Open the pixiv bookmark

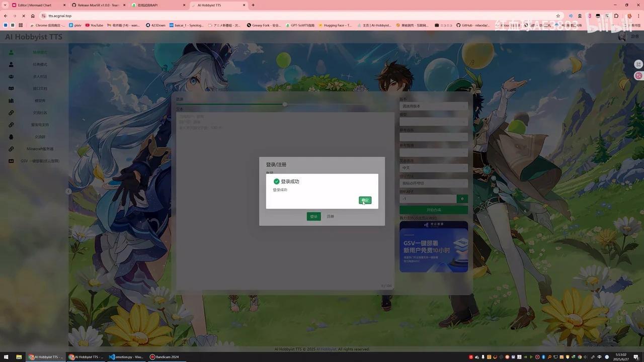[x=75, y=25]
